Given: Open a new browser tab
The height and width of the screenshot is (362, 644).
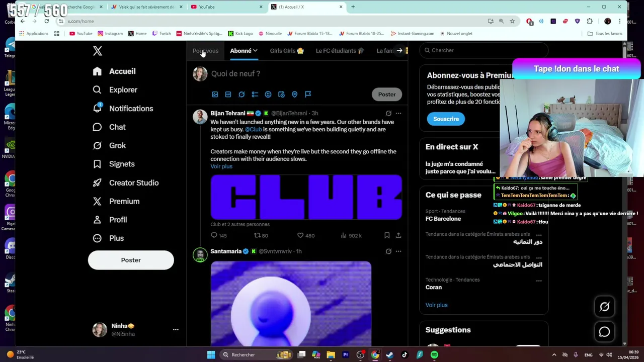Looking at the screenshot, I should pos(353,7).
